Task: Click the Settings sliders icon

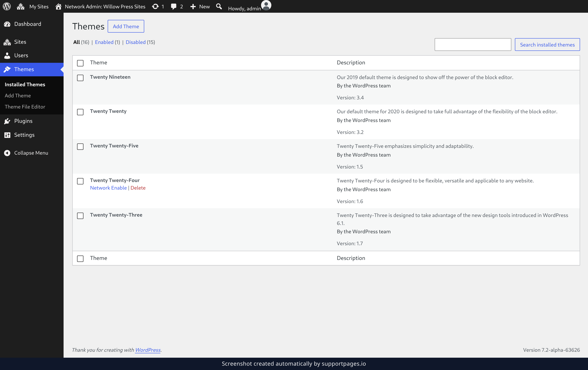Action: point(7,135)
